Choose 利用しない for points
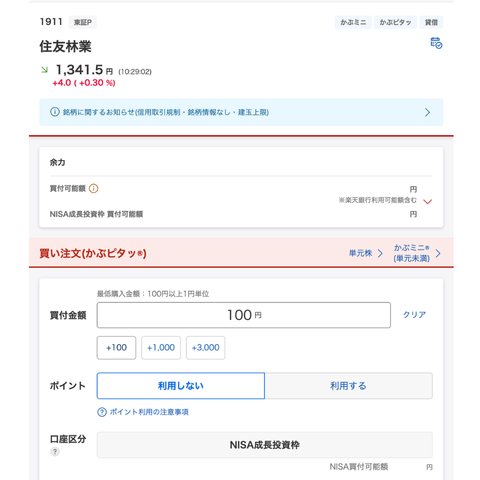Image resolution: width=480 pixels, height=480 pixels. (181, 386)
